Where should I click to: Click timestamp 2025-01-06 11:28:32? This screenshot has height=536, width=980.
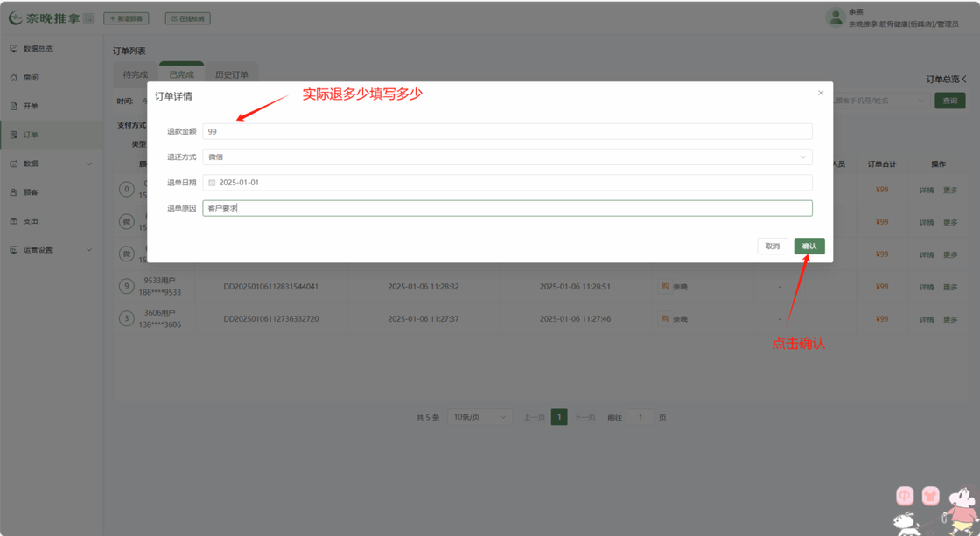(423, 287)
